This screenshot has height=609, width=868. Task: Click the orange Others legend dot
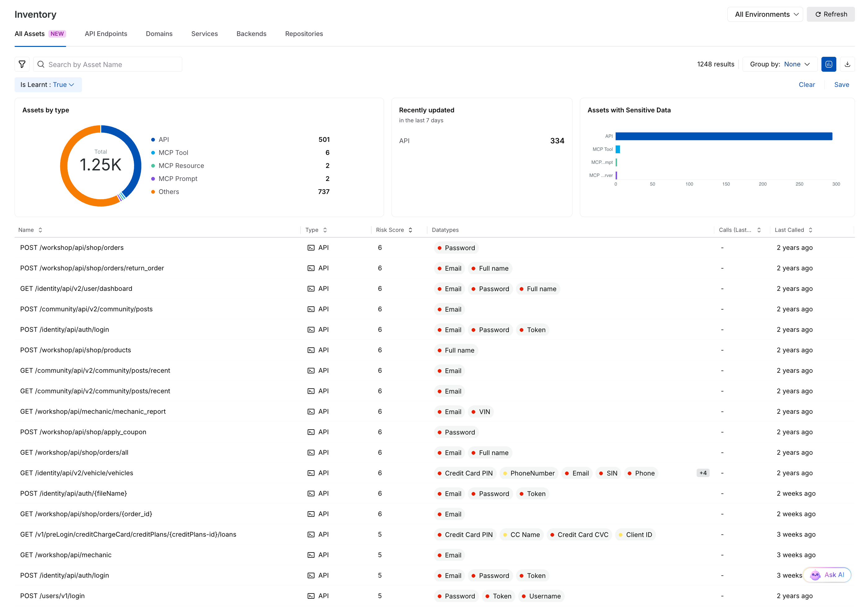(x=153, y=192)
